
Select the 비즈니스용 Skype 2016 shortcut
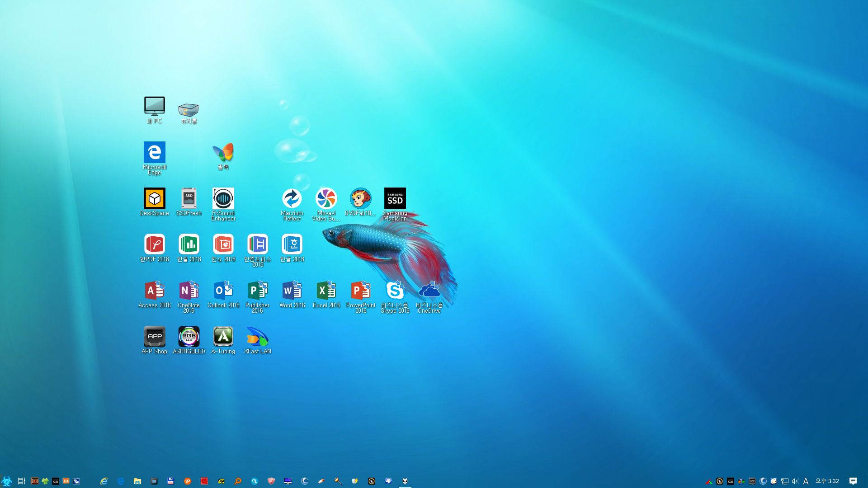click(x=395, y=296)
